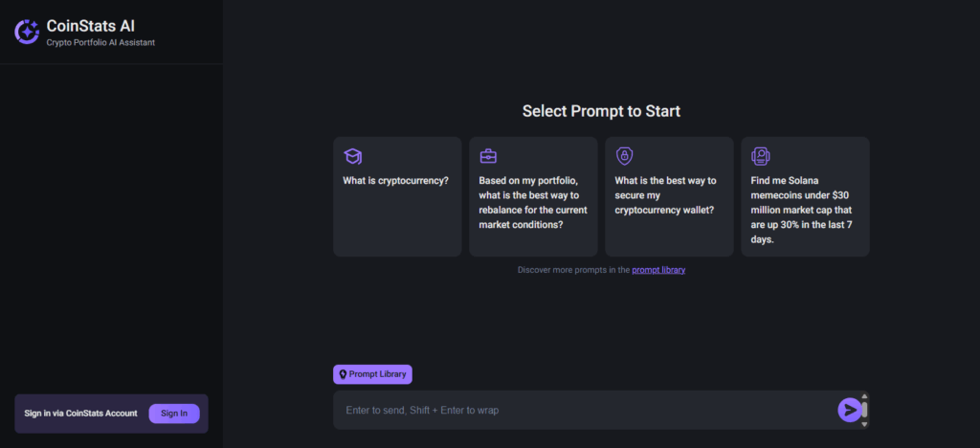Click the Sign In button
980x448 pixels.
(x=174, y=414)
